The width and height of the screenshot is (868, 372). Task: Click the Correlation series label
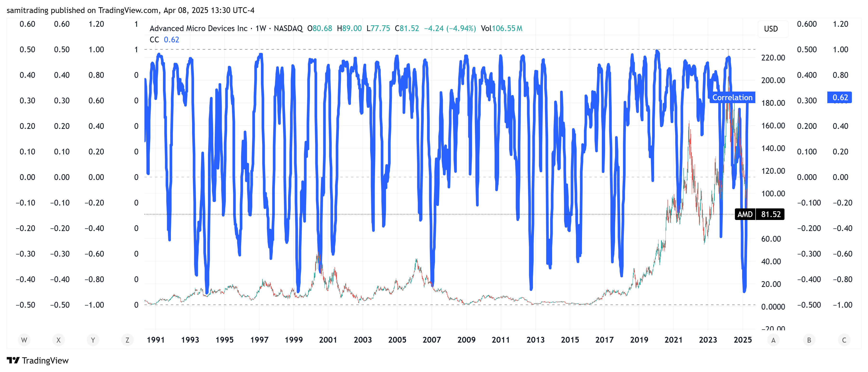click(x=732, y=98)
